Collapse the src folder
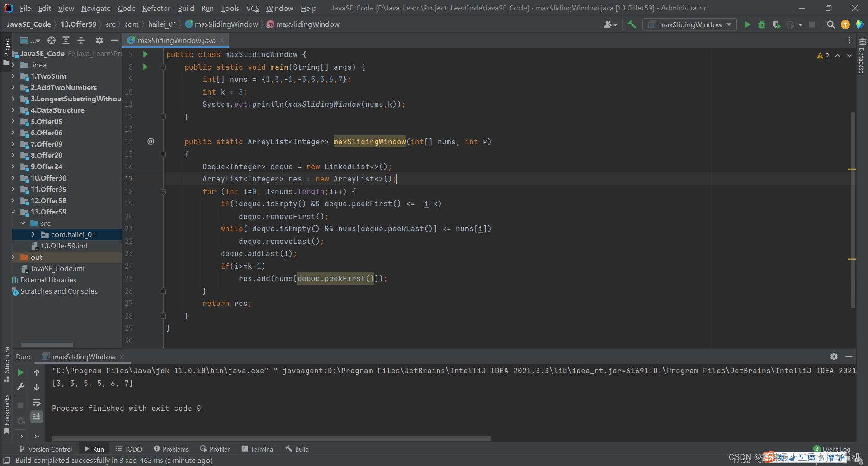This screenshot has height=466, width=868. (x=23, y=223)
